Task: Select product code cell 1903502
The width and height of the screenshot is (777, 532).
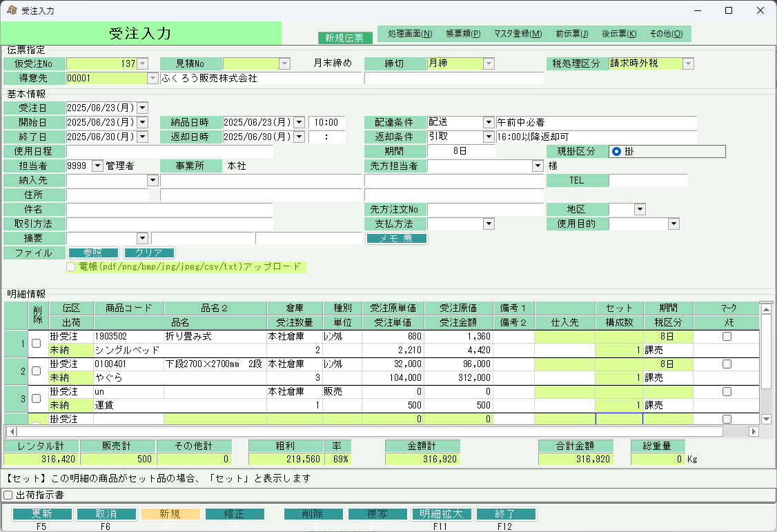Action: [129, 336]
